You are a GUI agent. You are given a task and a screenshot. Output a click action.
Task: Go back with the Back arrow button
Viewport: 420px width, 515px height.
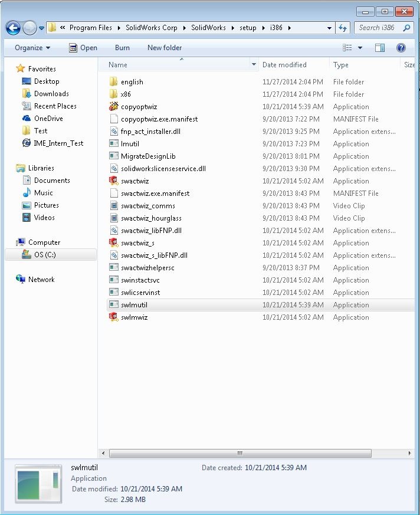pyautogui.click(x=13, y=28)
